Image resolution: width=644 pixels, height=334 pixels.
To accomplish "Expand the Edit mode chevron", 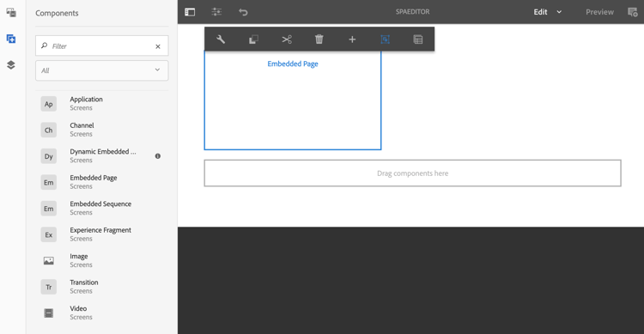I will pyautogui.click(x=559, y=12).
